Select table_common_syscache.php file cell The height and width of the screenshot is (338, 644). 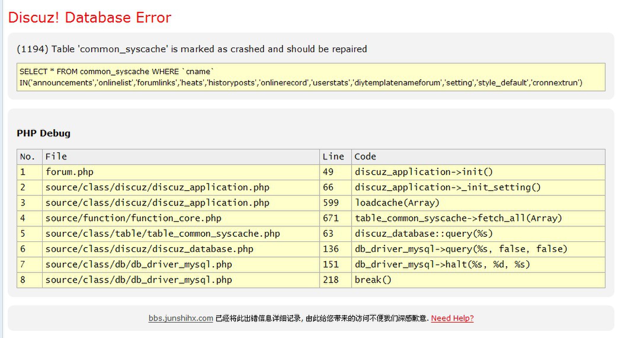coord(181,234)
